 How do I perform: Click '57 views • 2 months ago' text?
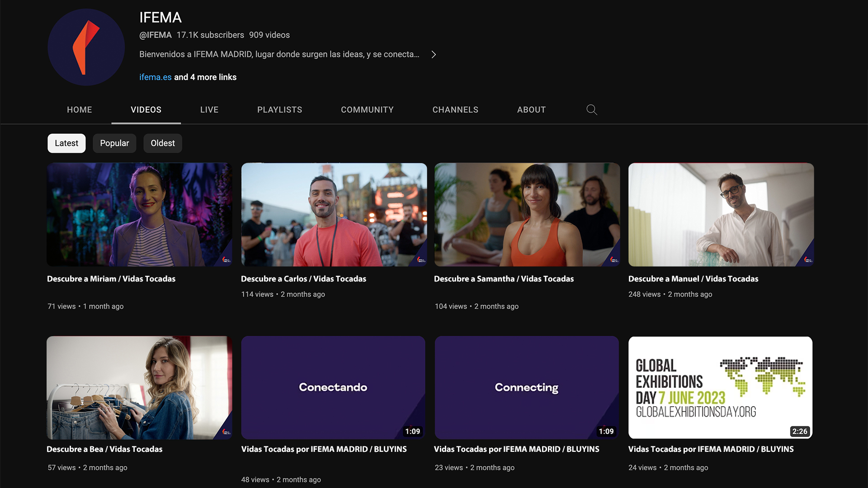tap(87, 468)
